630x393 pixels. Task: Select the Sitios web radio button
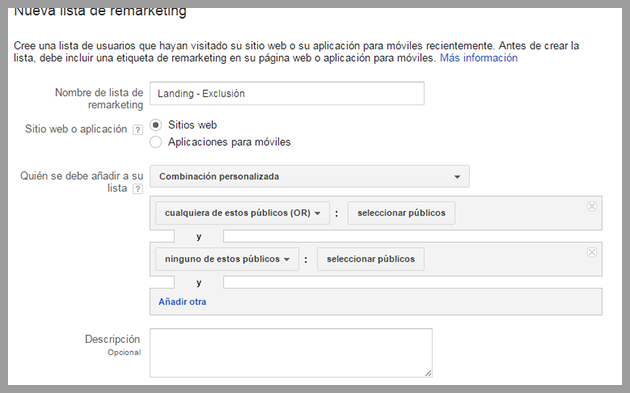pos(156,125)
